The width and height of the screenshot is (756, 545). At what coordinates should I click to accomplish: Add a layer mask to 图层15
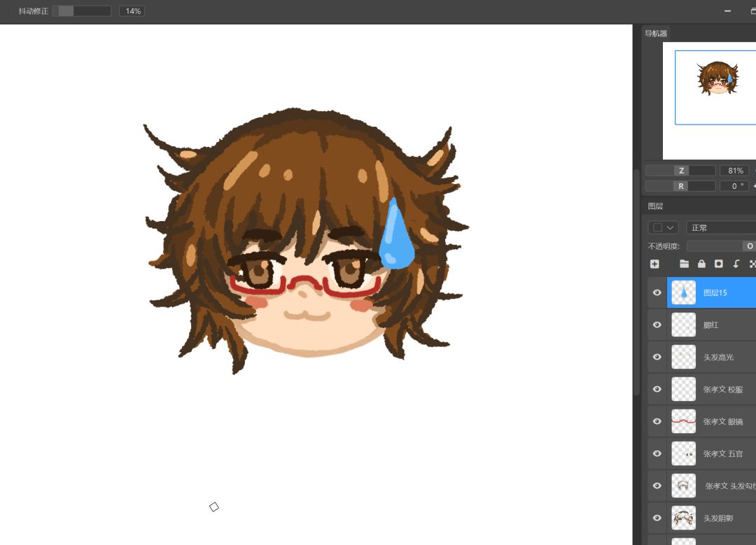pyautogui.click(x=718, y=264)
